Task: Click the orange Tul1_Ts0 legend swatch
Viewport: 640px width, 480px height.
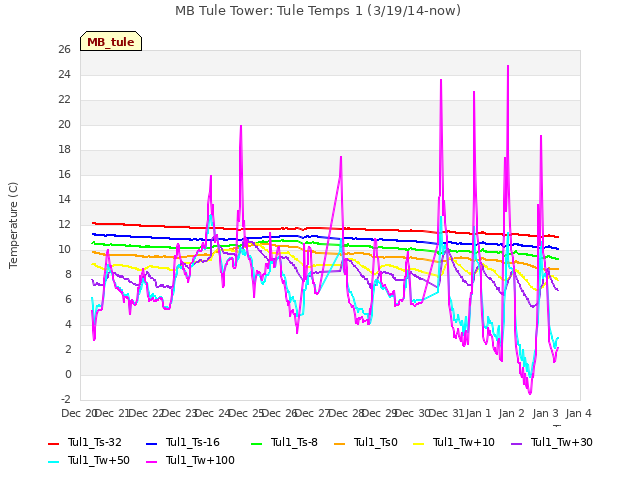Action: 339,443
